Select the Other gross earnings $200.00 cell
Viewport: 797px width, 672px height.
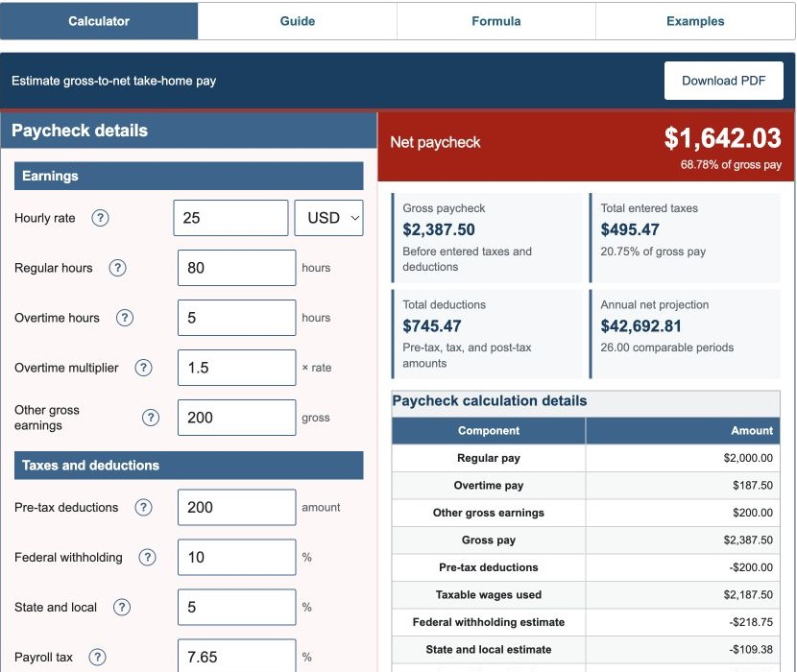pyautogui.click(x=683, y=513)
